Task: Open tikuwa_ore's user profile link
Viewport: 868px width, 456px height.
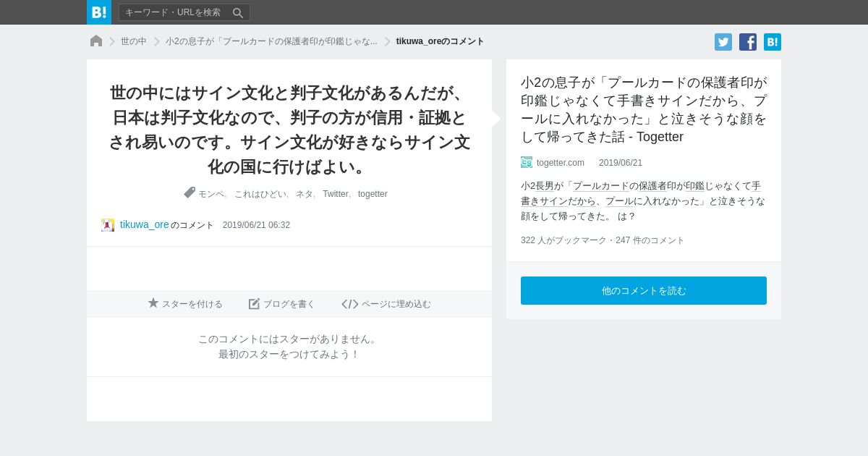Action: [x=145, y=224]
